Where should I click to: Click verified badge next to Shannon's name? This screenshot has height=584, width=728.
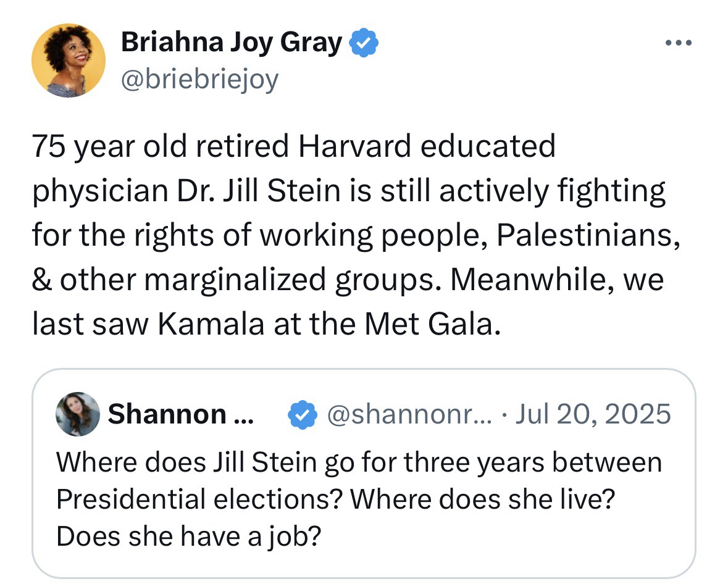pyautogui.click(x=303, y=414)
